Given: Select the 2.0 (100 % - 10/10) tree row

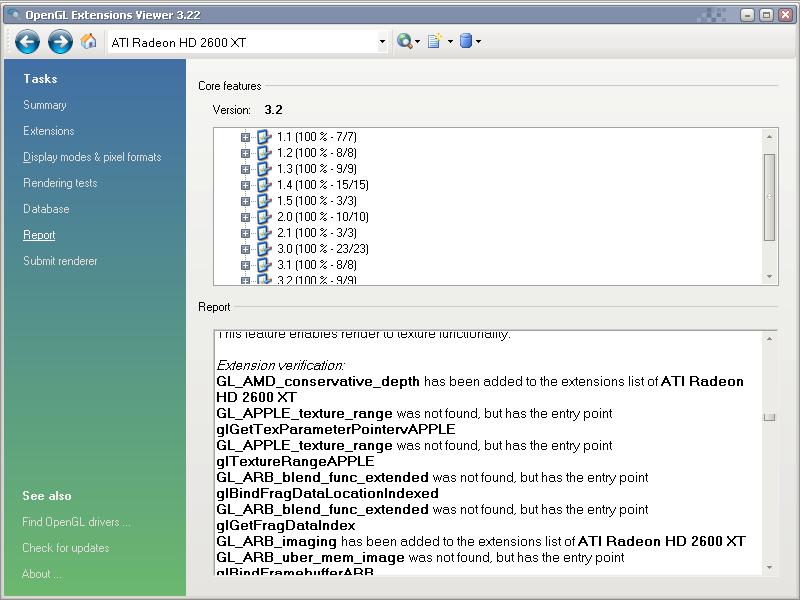Looking at the screenshot, I should 322,217.
